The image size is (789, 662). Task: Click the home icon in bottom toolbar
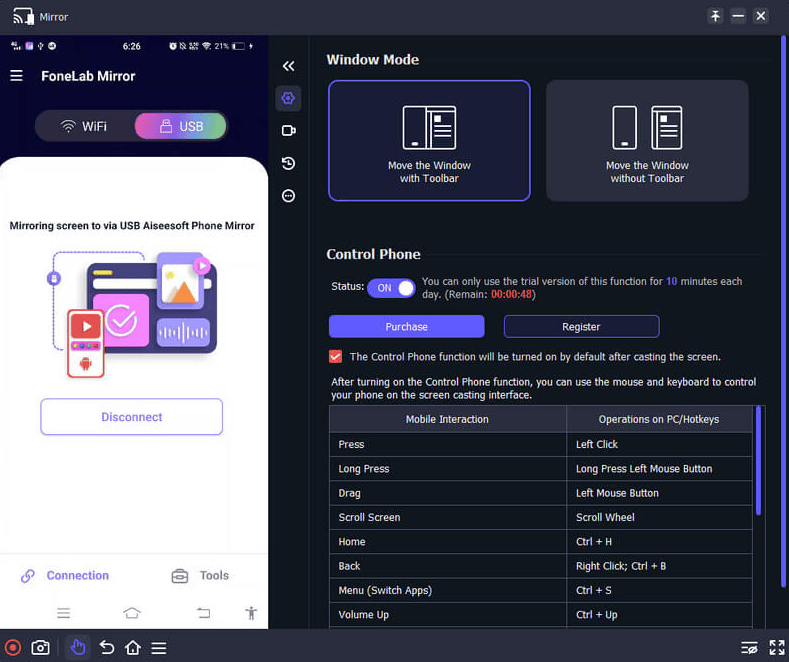point(133,647)
